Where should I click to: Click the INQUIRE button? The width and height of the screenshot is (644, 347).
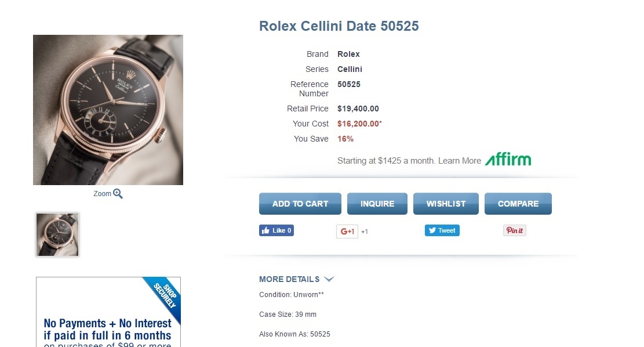point(377,204)
